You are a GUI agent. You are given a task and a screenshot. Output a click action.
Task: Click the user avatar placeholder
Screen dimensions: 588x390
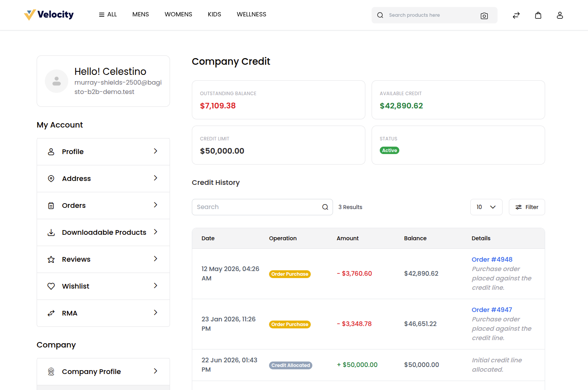point(57,81)
